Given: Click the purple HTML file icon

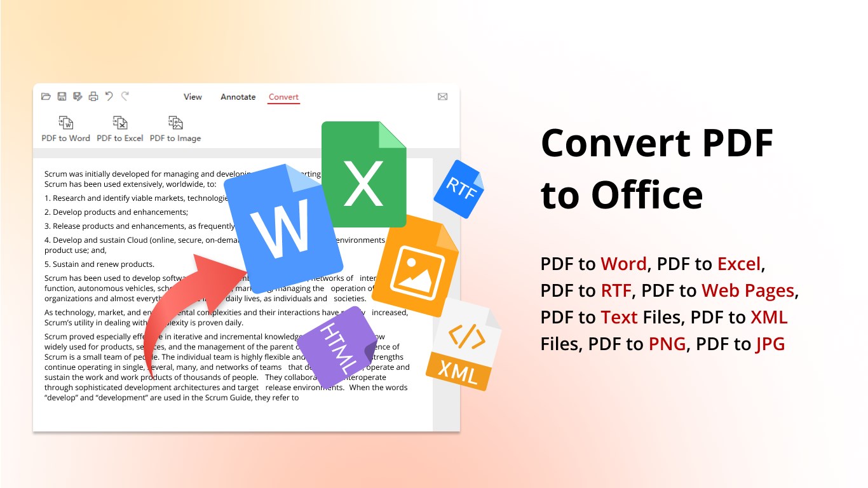Looking at the screenshot, I should [338, 346].
